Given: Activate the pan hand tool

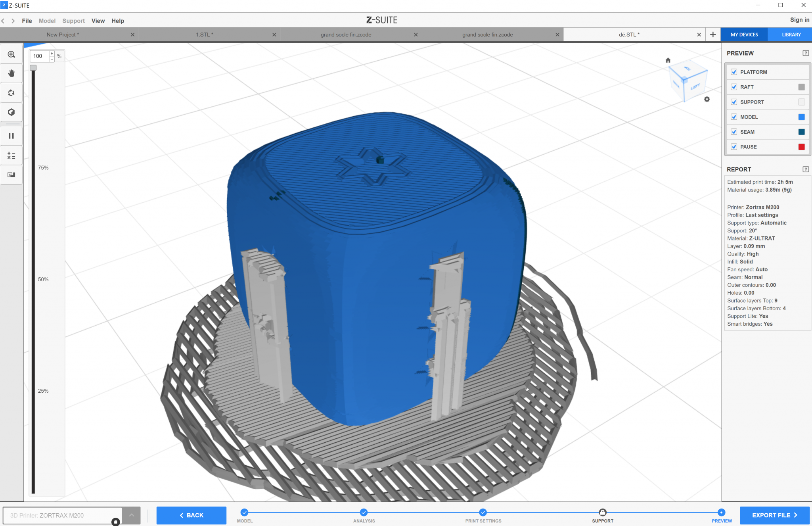Looking at the screenshot, I should 11,73.
